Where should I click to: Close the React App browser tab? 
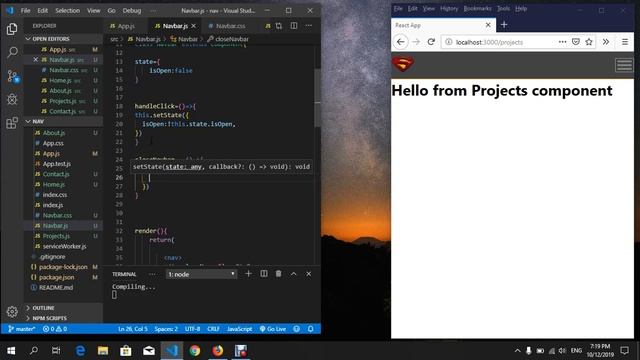pos(488,25)
